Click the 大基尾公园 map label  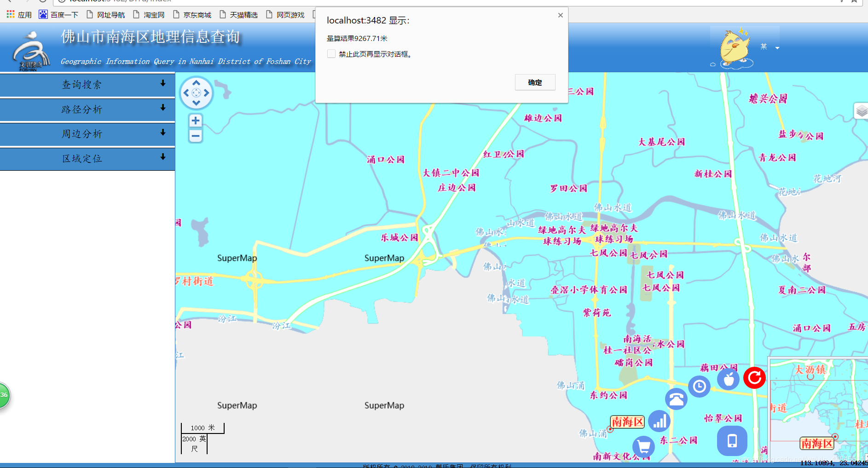click(662, 142)
